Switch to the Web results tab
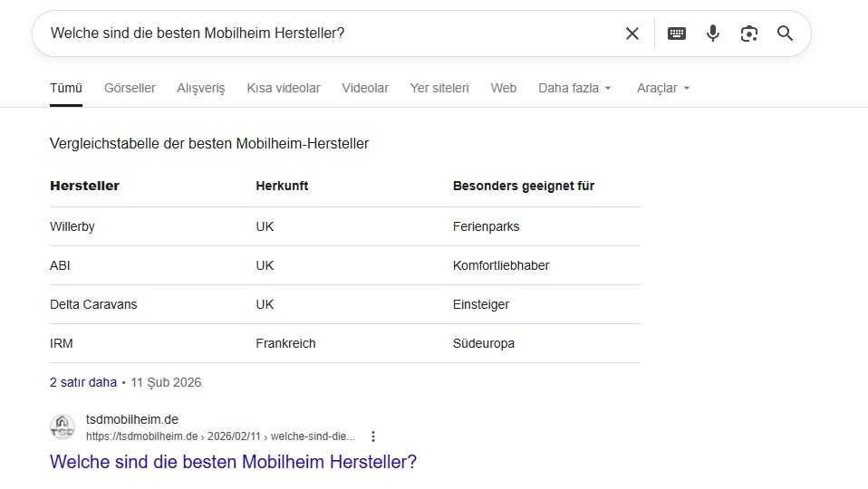Image resolution: width=868 pixels, height=489 pixels. [x=504, y=88]
